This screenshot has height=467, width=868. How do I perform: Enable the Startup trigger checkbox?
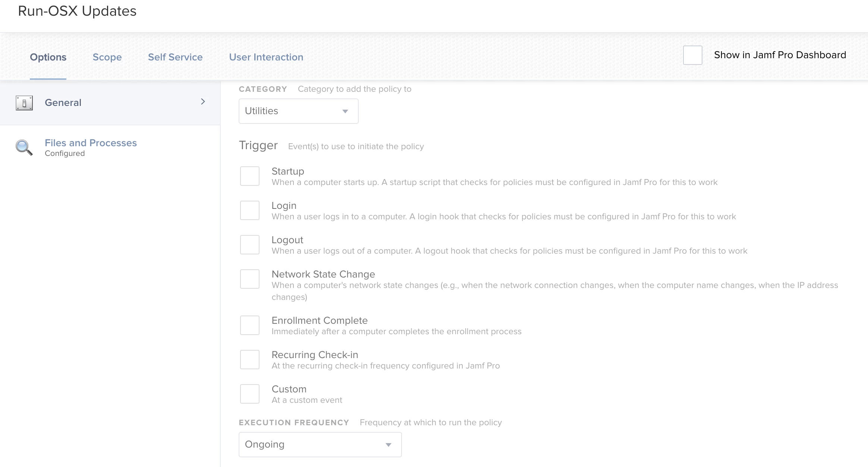pyautogui.click(x=250, y=176)
